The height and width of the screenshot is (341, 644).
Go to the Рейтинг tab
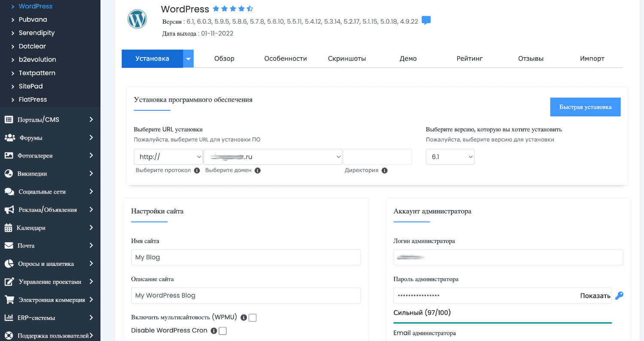(470, 59)
